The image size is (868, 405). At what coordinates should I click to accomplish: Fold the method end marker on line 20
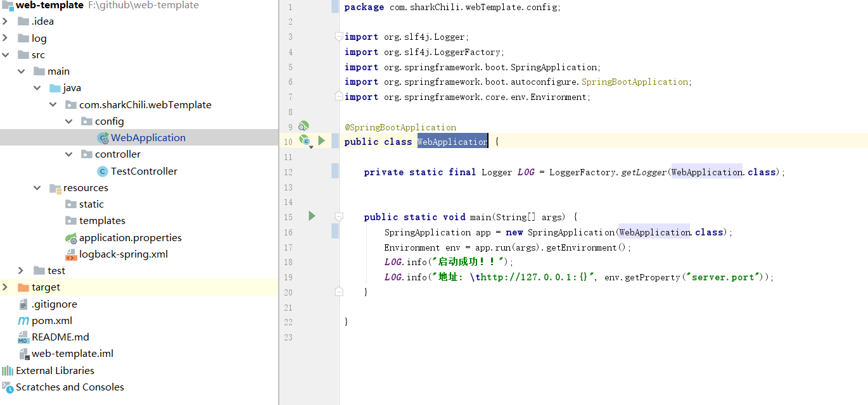pos(339,292)
